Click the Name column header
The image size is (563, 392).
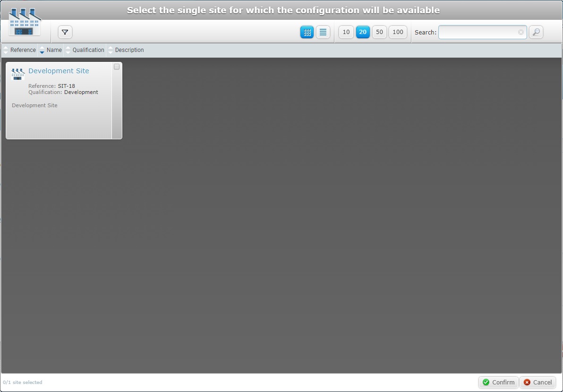click(x=54, y=50)
